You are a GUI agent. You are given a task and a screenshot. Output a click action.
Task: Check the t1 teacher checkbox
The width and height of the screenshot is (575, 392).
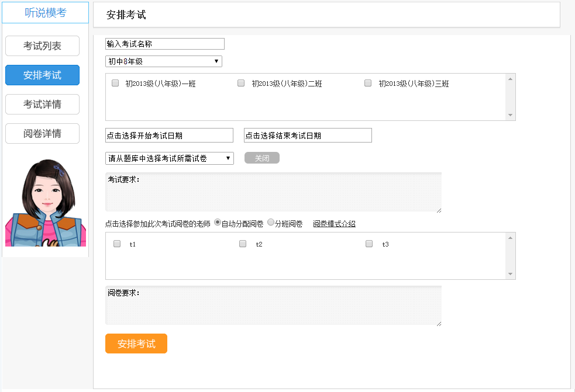[117, 244]
